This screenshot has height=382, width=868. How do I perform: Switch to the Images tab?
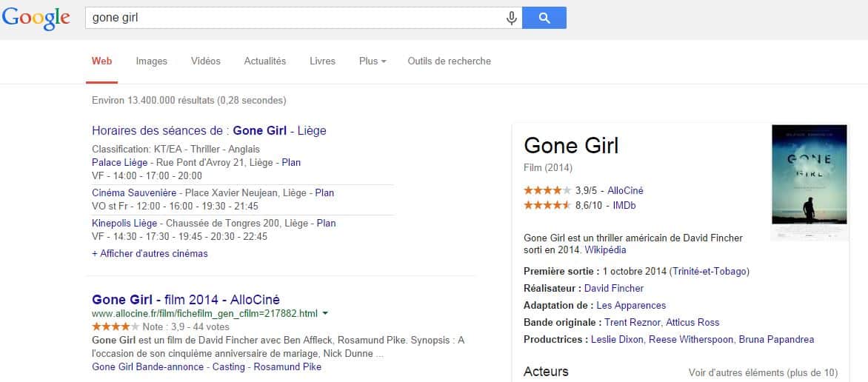tap(152, 61)
